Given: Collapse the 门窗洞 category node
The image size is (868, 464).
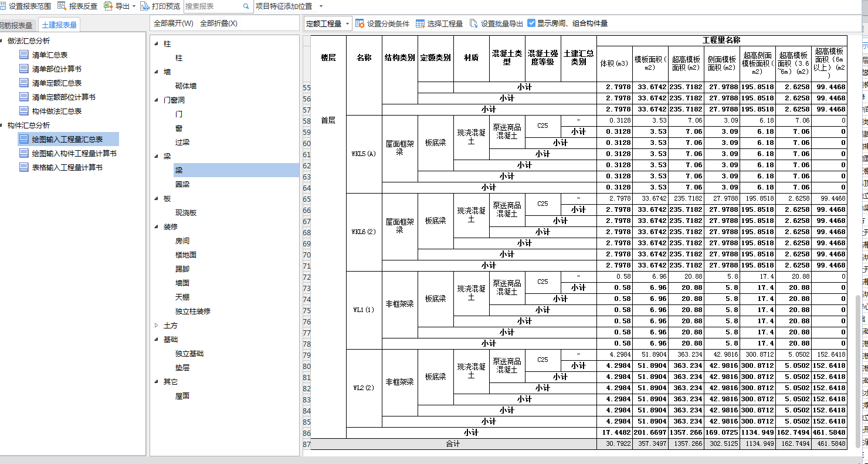Looking at the screenshot, I should click(x=157, y=100).
